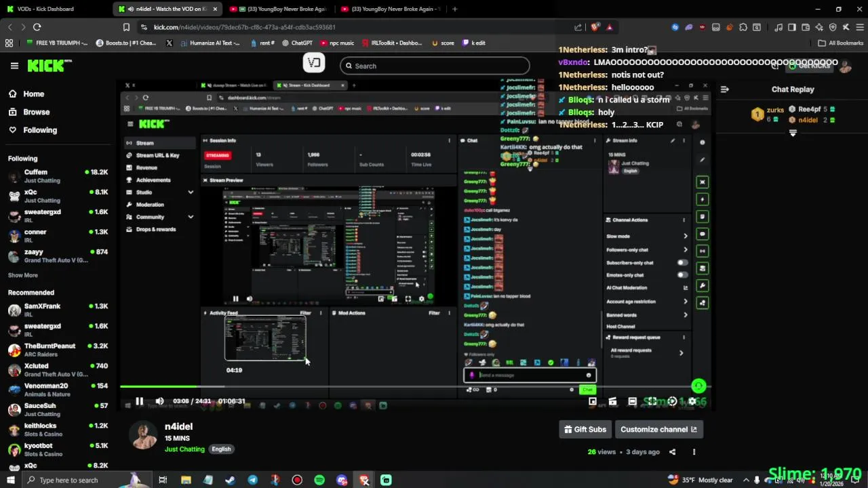Screen dimensions: 868x488
Task: Collapse the Chat Replay panel
Action: 725,89
